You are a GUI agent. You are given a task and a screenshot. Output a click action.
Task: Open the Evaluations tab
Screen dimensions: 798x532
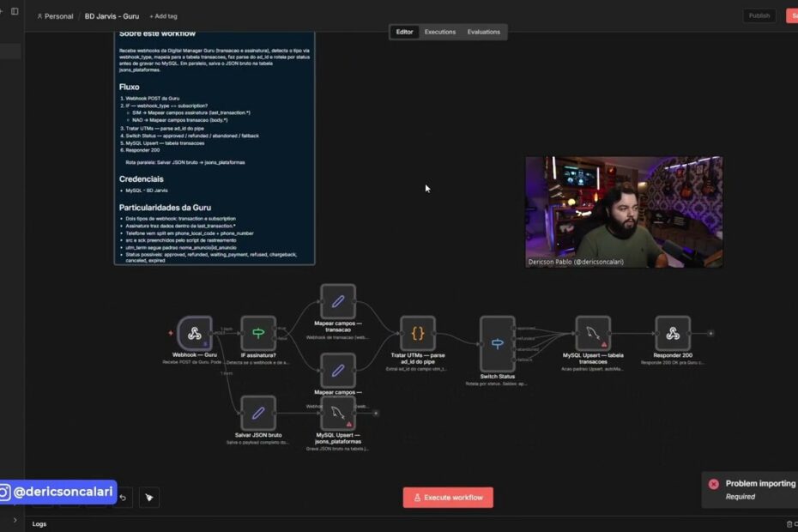[483, 32]
